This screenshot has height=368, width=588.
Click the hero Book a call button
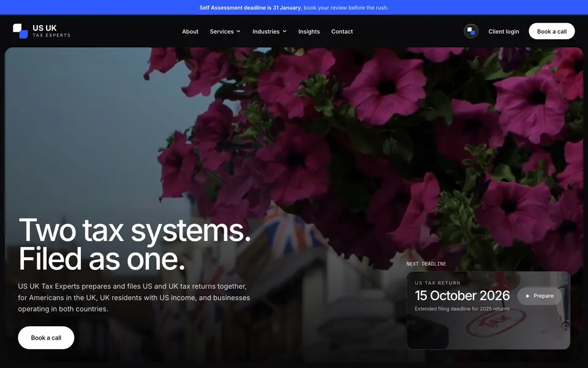click(46, 337)
